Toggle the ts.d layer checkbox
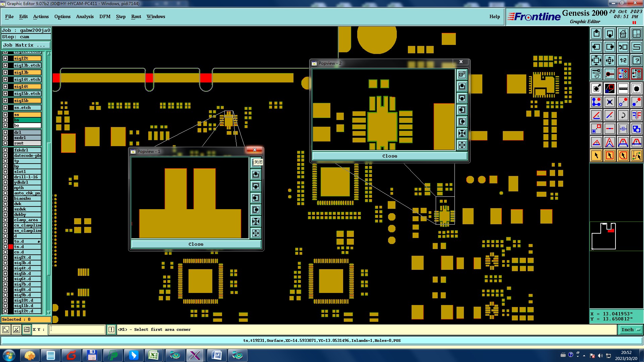 (5, 247)
